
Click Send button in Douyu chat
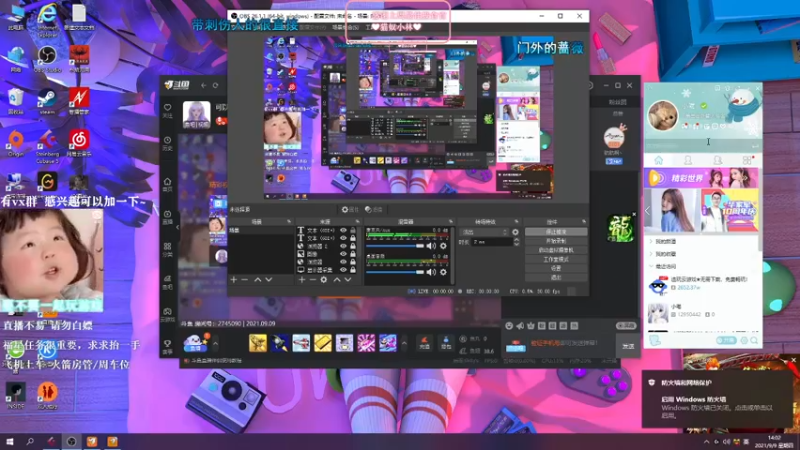pyautogui.click(x=628, y=346)
